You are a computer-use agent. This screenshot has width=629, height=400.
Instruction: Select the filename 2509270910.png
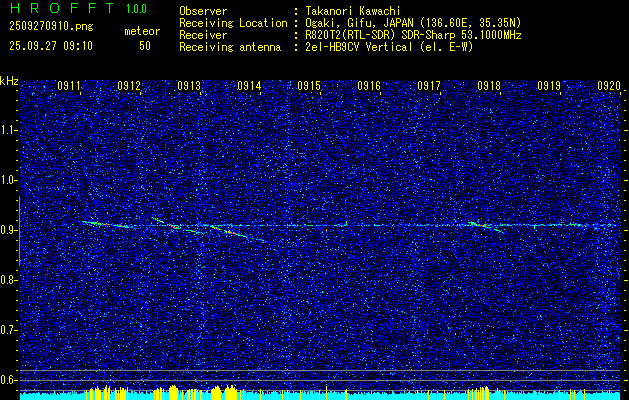coord(51,27)
